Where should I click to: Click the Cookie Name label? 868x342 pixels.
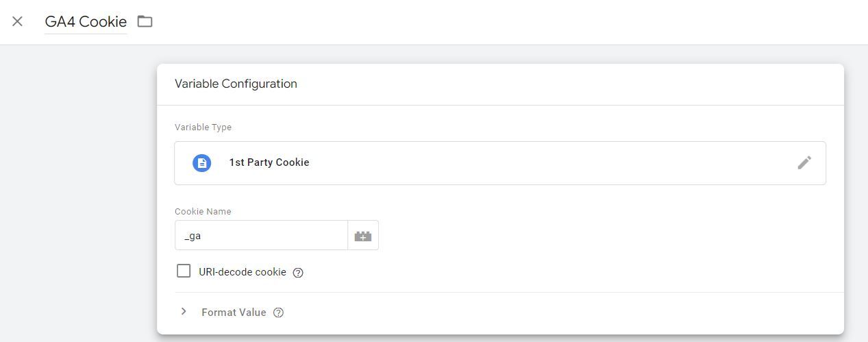[x=203, y=212]
